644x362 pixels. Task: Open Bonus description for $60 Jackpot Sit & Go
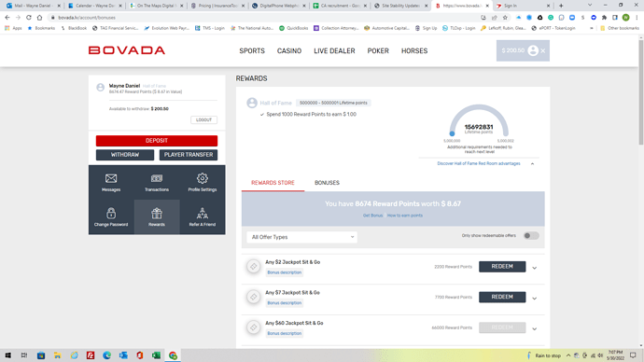(x=285, y=333)
